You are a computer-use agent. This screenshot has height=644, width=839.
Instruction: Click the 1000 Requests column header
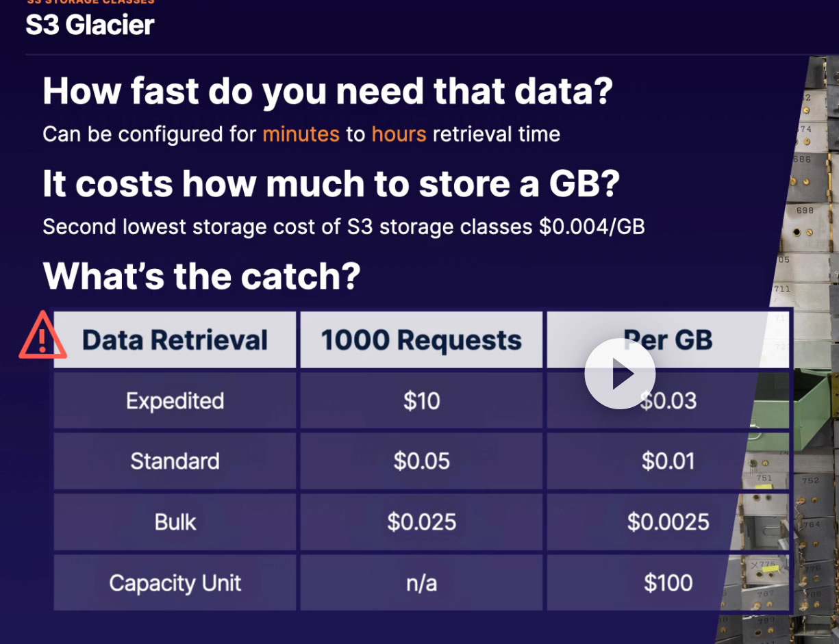click(x=421, y=340)
